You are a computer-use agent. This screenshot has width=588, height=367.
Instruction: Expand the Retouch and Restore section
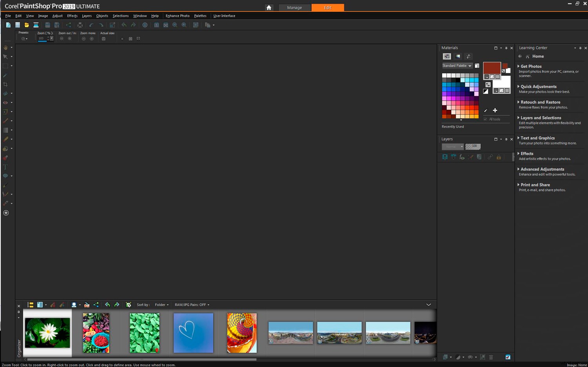(540, 102)
